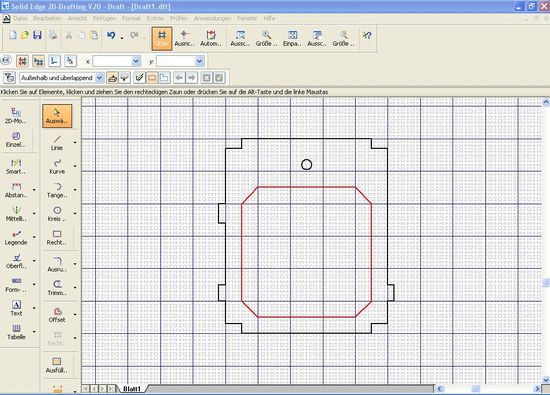Open the y coordinate dropdown arrow
The width and height of the screenshot is (550, 395).
click(x=199, y=61)
